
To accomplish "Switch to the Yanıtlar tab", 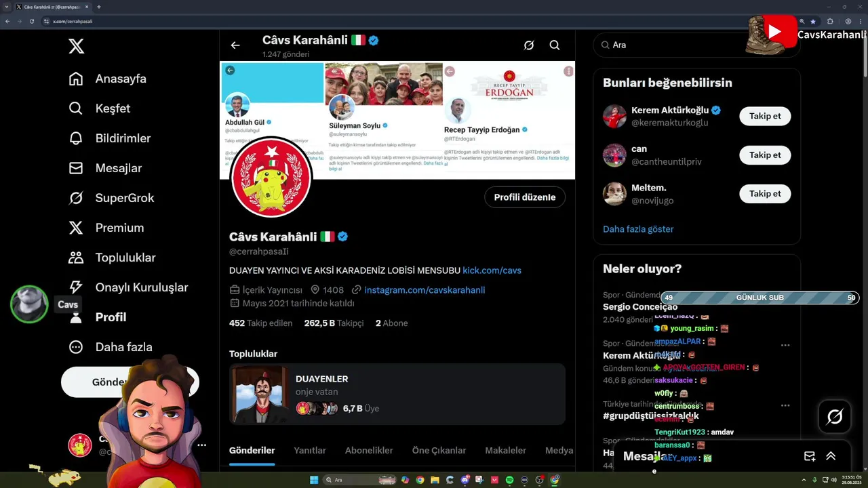I will coord(310,451).
